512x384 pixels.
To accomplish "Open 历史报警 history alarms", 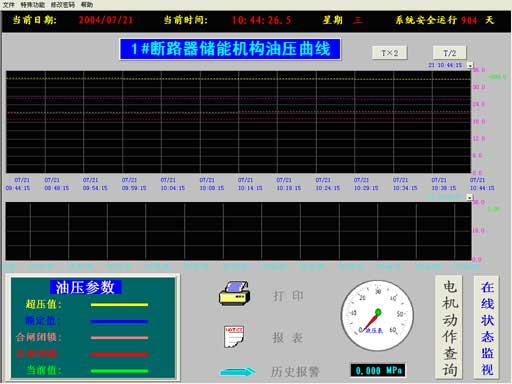I will click(295, 371).
